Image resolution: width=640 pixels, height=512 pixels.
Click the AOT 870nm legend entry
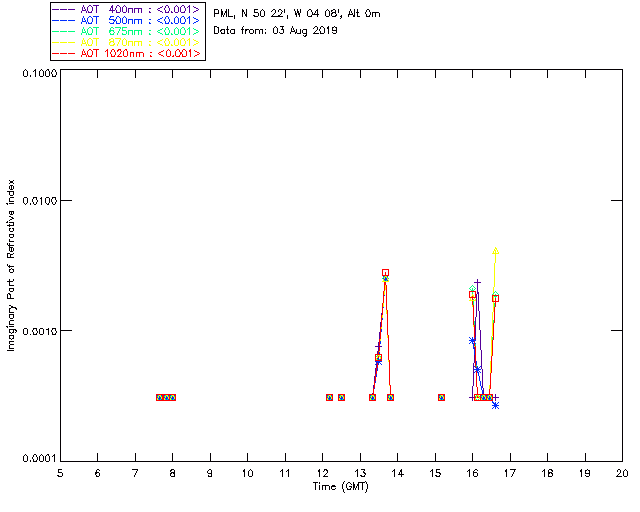(x=128, y=42)
